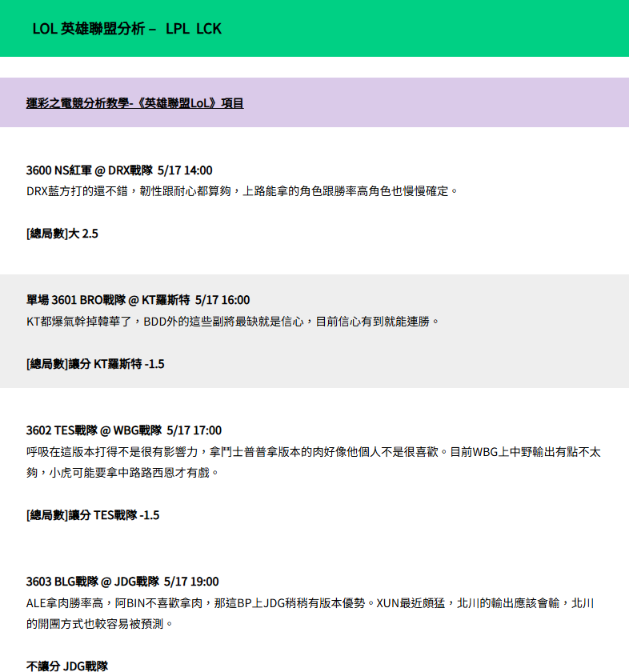Click the line 夠，小虎可能要拿中路路西恩才有戲
The width and height of the screenshot is (629, 672).
(122, 473)
